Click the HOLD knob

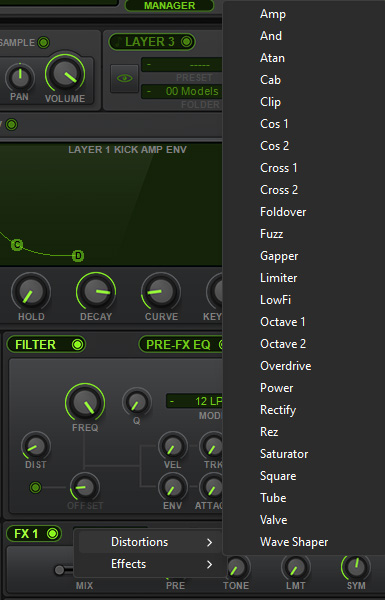click(x=31, y=292)
